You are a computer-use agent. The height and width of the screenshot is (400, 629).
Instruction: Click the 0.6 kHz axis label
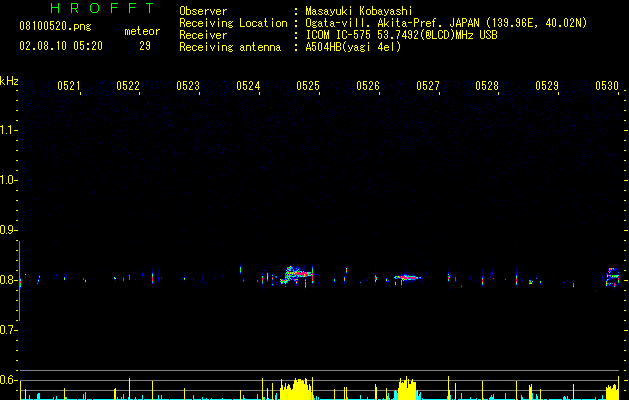[8, 380]
